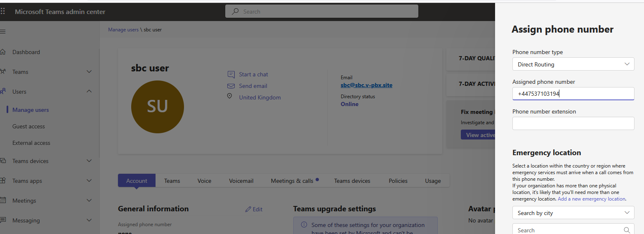
Task: Click the Teams devices sidebar icon
Action: 3,161
